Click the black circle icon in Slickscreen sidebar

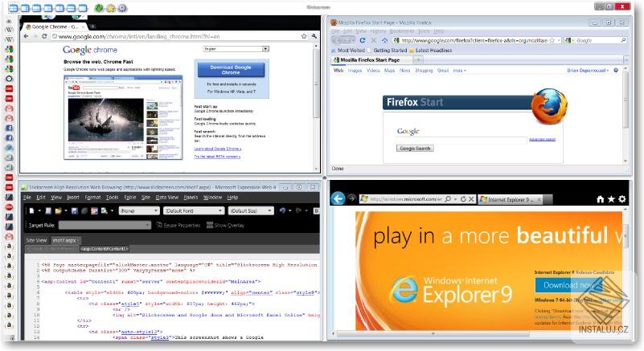click(x=9, y=79)
